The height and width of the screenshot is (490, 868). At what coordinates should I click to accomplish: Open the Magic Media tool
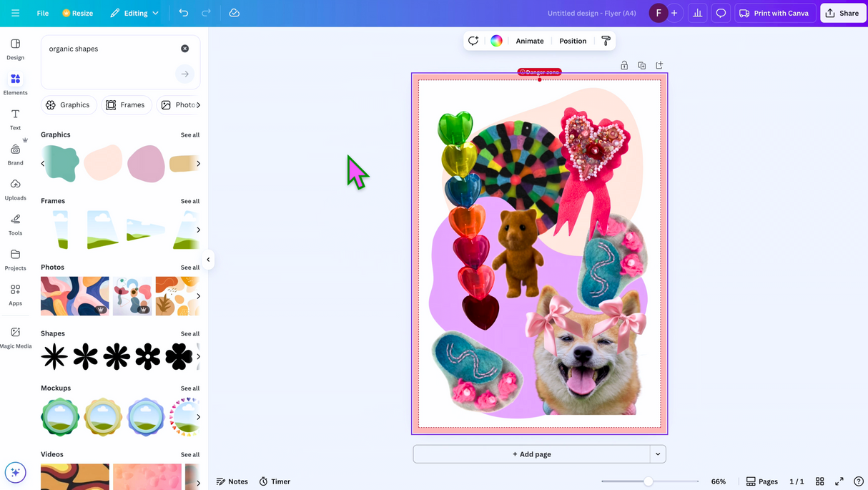(x=15, y=337)
